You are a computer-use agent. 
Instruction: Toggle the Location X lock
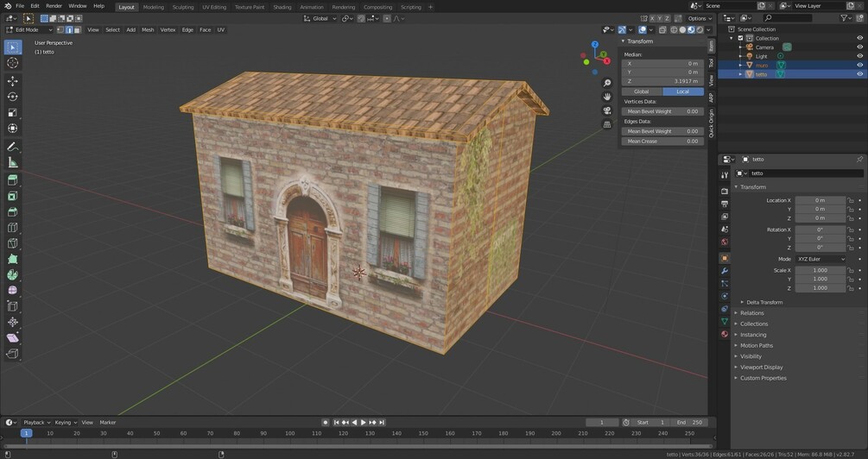point(851,200)
